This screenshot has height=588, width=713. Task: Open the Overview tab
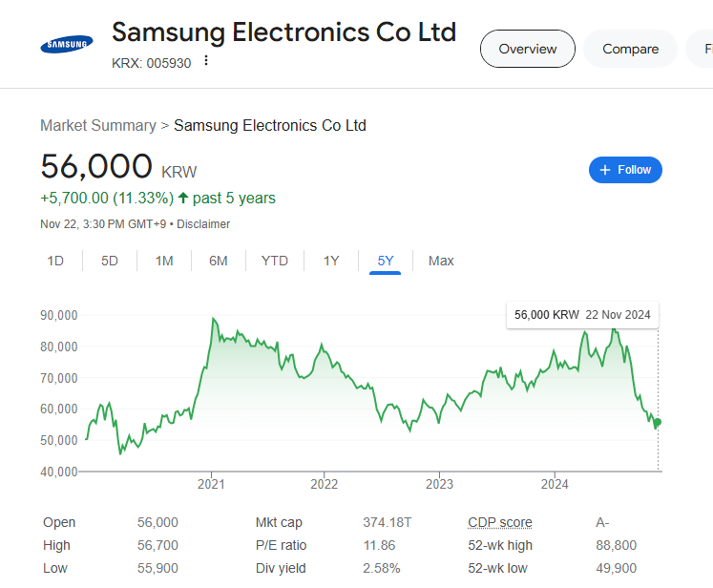(527, 49)
